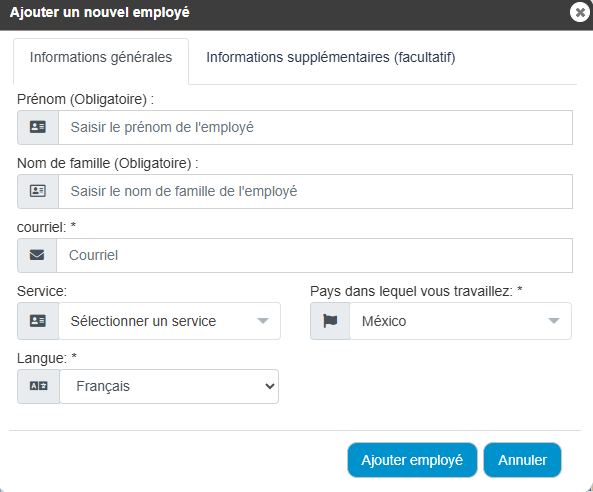Expand the México country dropdown

click(x=461, y=321)
